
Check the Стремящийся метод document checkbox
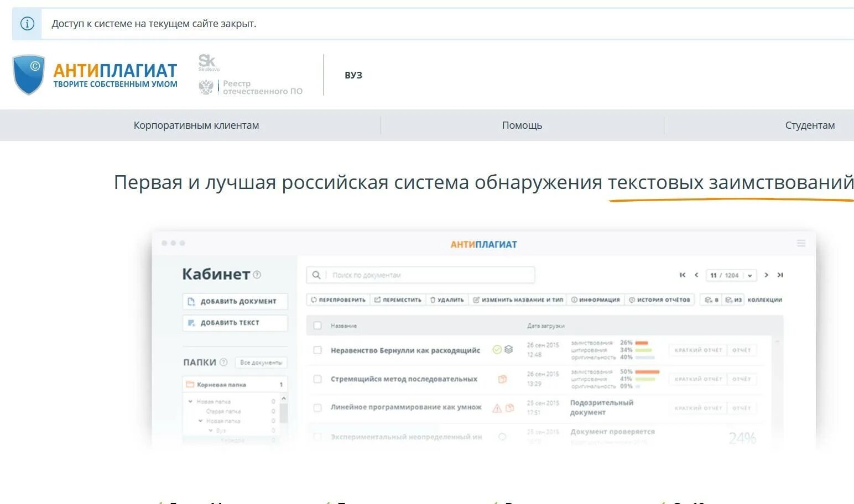click(317, 379)
